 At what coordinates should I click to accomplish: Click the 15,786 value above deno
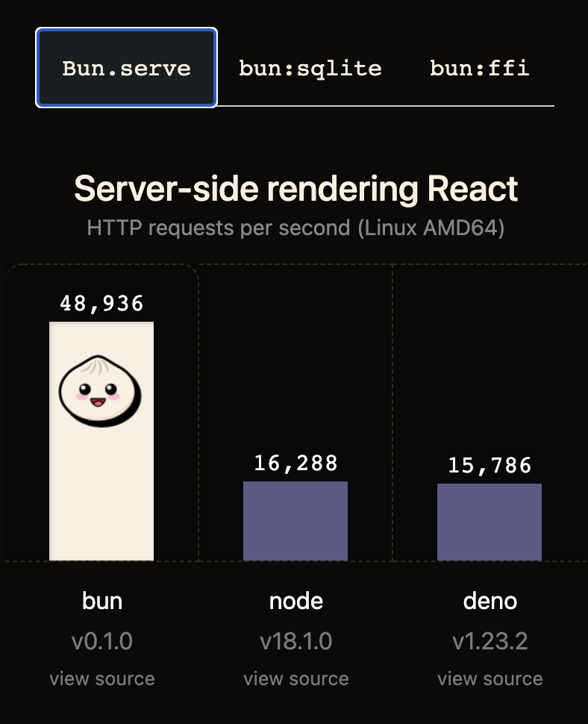(x=490, y=466)
